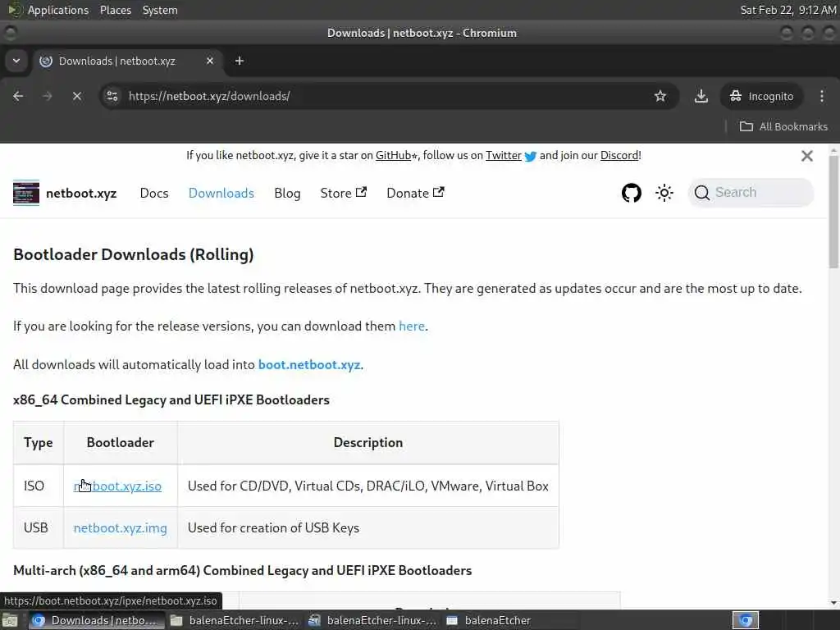Open the Store external link

click(344, 194)
